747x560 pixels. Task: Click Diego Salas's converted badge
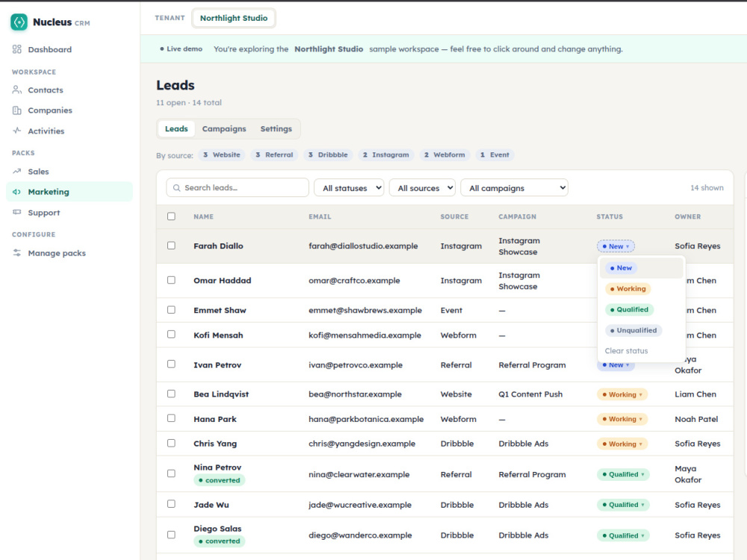(220, 541)
